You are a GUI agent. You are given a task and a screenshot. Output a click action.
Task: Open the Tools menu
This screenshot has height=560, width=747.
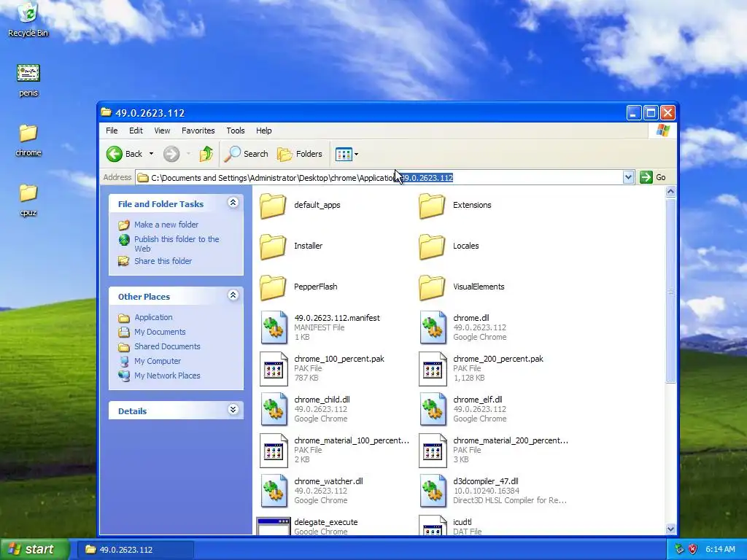[236, 131]
